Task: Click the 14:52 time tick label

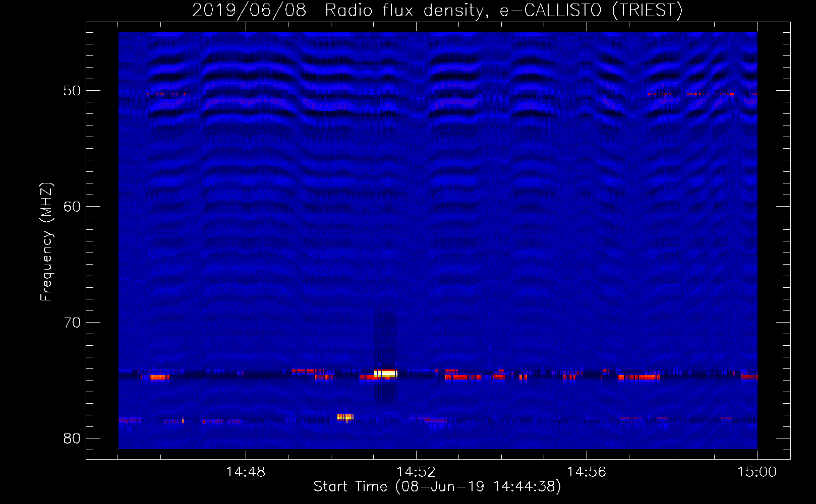Action: (x=416, y=472)
